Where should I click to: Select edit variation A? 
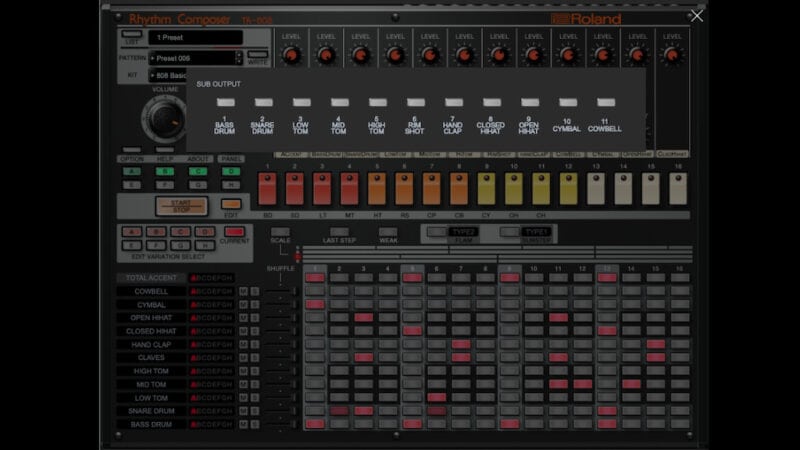click(x=132, y=232)
